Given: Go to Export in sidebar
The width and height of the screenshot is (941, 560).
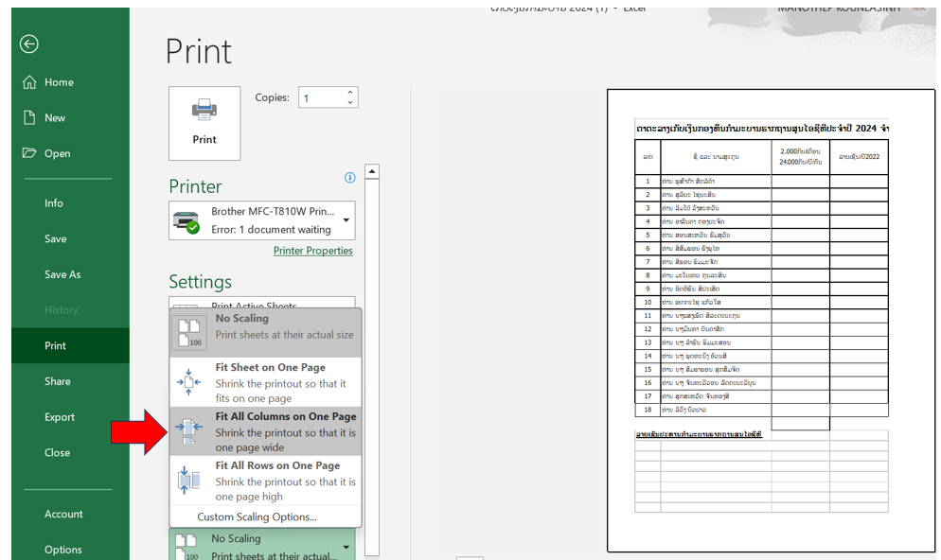Looking at the screenshot, I should pyautogui.click(x=60, y=417).
